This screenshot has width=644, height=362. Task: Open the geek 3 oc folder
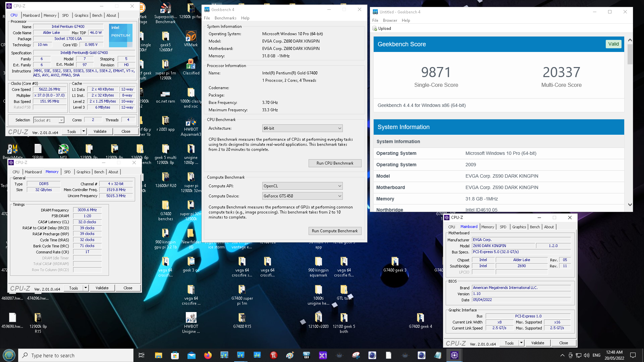pyautogui.click(x=191, y=264)
